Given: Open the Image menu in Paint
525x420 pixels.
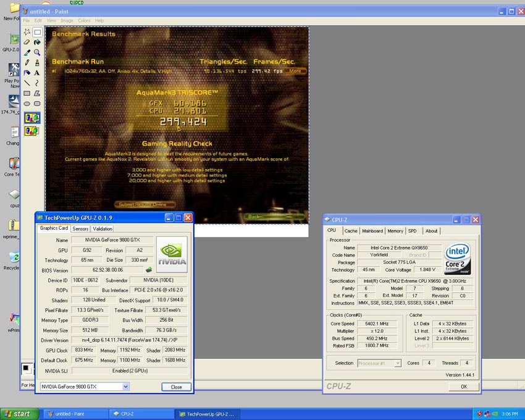Looking at the screenshot, I should pos(67,20).
